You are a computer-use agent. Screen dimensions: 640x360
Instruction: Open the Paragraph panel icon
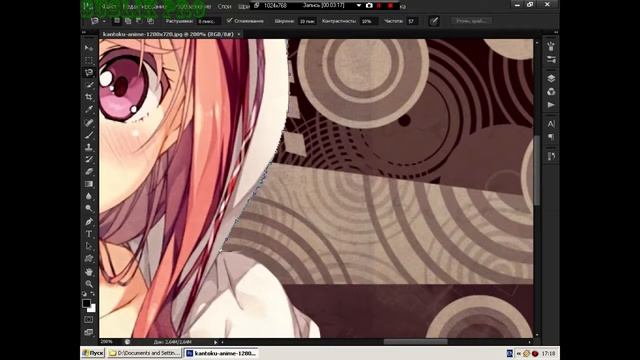point(551,137)
